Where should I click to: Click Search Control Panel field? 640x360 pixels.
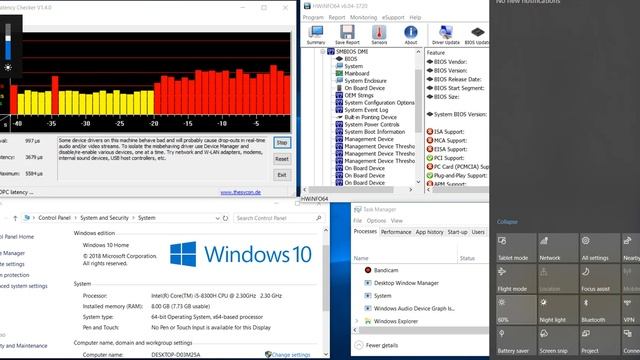point(279,218)
